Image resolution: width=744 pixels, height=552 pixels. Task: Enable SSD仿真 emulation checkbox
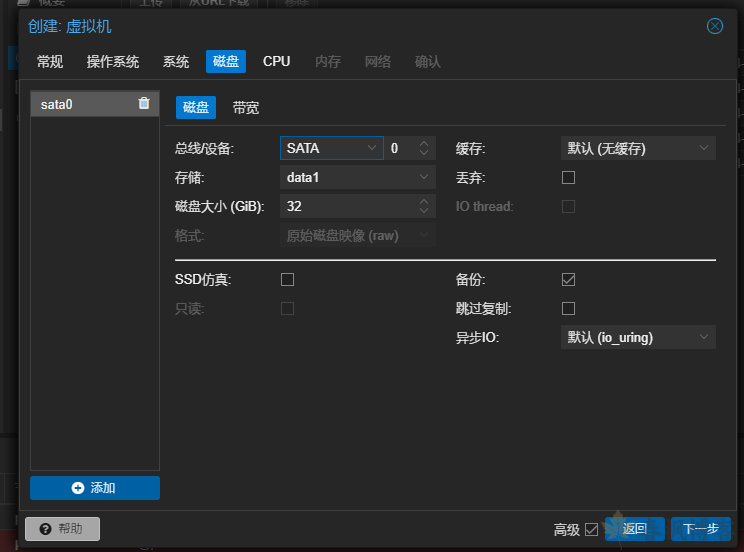click(x=288, y=280)
